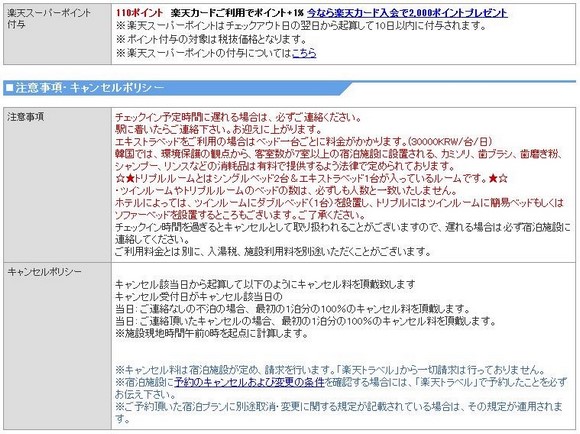Click the 110ポイント red text
Viewport: 580px width, 434px height.
pyautogui.click(x=139, y=13)
